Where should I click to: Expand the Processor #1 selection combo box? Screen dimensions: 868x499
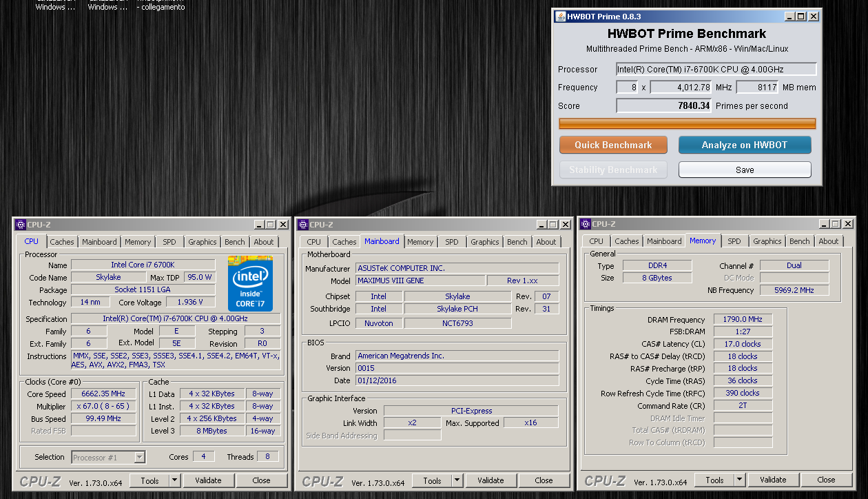140,457
